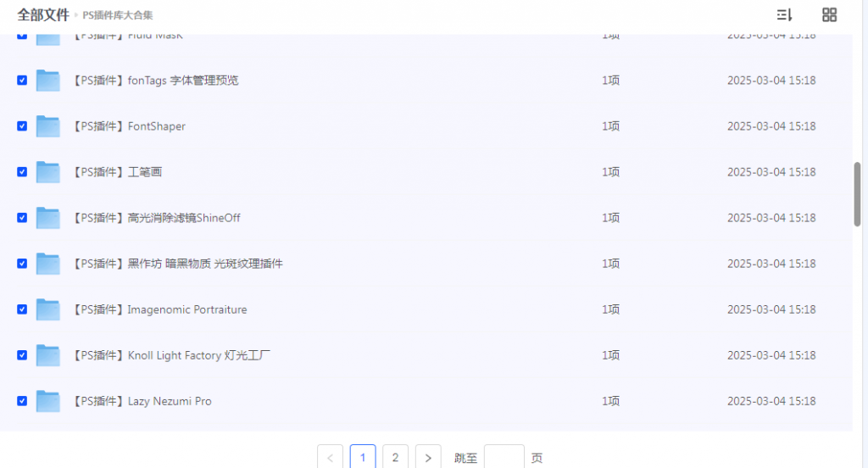The width and height of the screenshot is (868, 468).
Task: Open folder 【PS插件】Imagenomic Portraiture
Action: point(159,309)
